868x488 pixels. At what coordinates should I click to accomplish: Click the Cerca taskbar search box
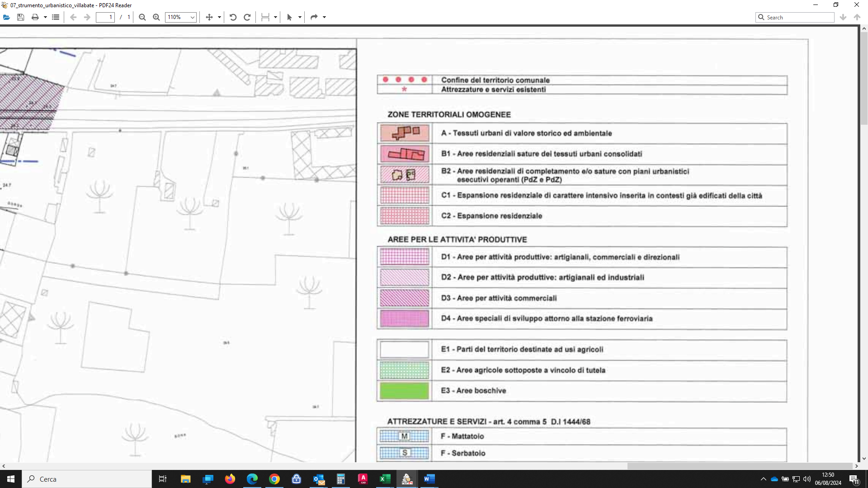click(x=87, y=479)
